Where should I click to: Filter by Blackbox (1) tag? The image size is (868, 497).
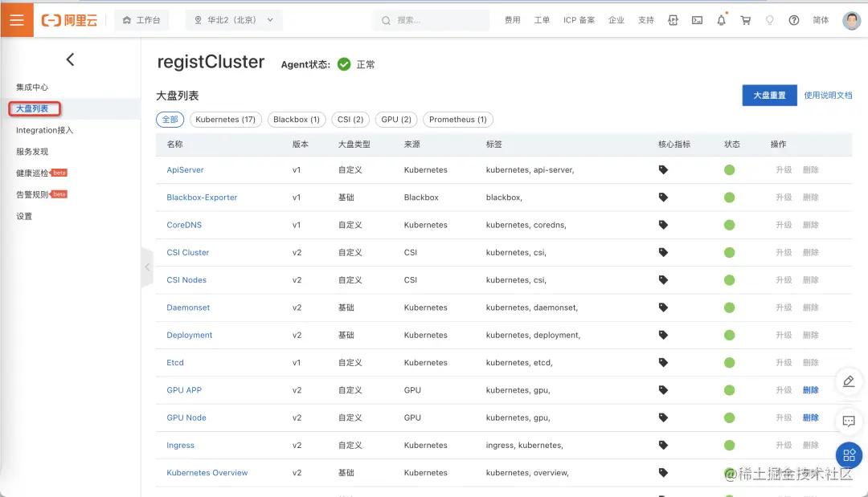pyautogui.click(x=296, y=120)
